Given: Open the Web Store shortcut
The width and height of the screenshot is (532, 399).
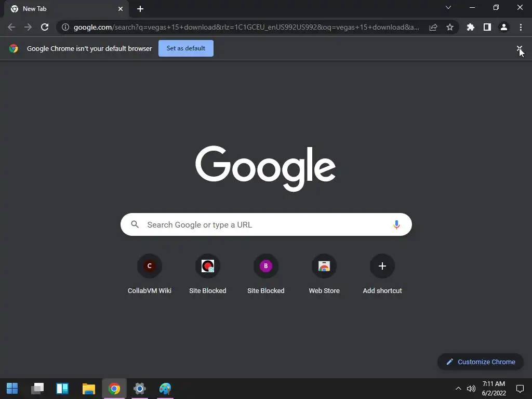Looking at the screenshot, I should tap(324, 274).
